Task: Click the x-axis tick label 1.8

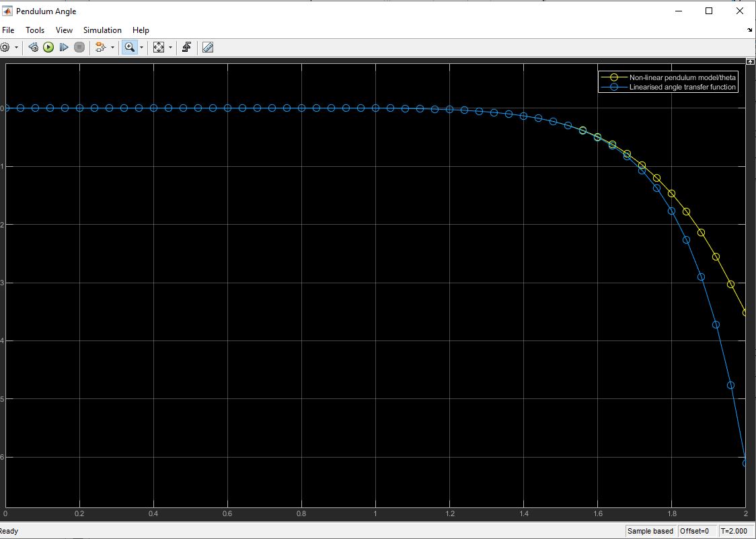Action: [x=672, y=514]
